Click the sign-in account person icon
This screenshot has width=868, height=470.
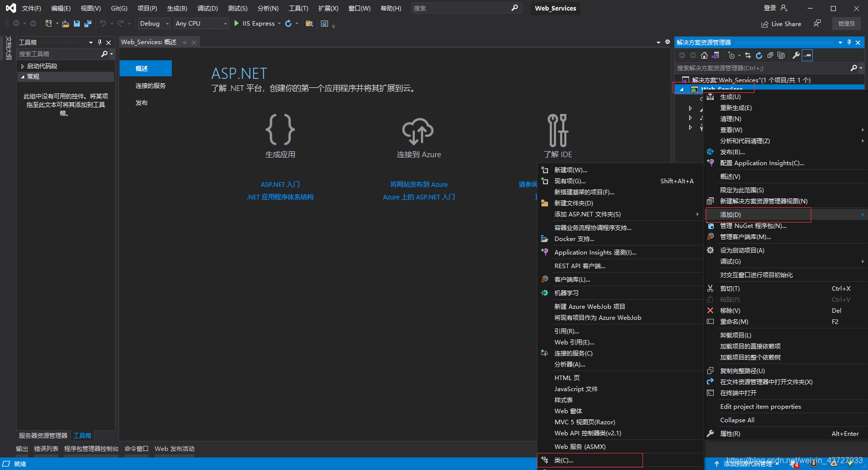pyautogui.click(x=784, y=8)
